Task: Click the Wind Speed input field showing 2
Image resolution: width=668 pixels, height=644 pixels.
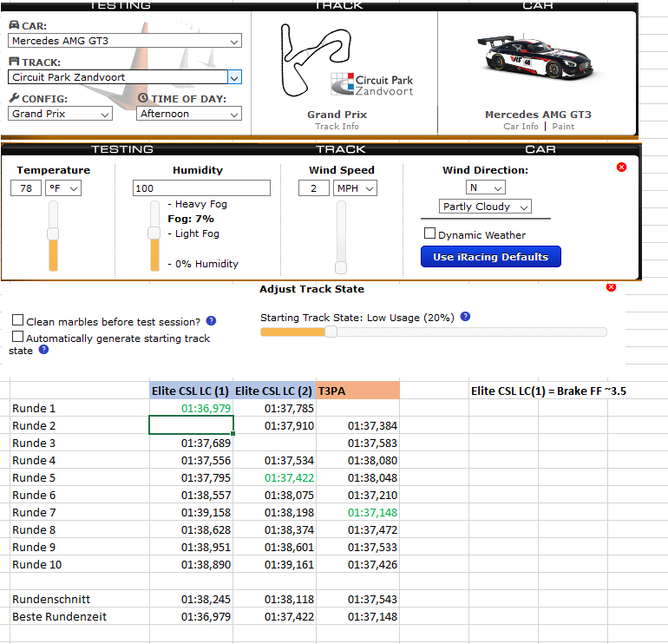Action: pos(313,188)
